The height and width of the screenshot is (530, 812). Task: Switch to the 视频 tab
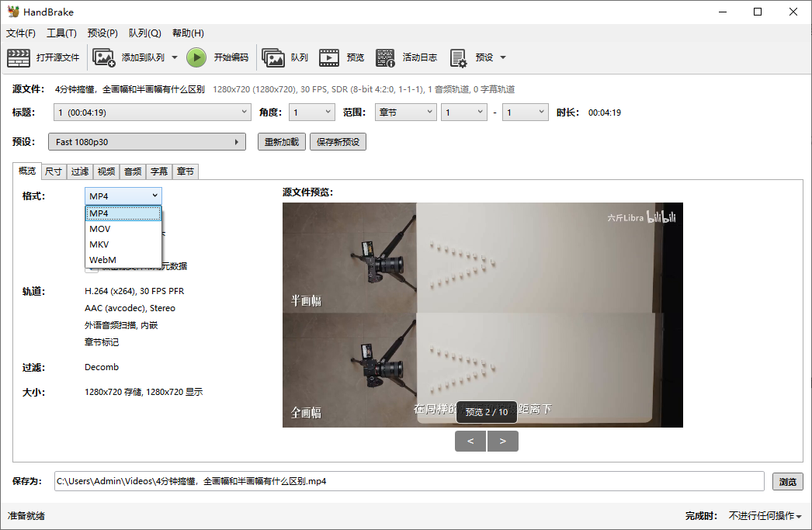[x=106, y=171]
